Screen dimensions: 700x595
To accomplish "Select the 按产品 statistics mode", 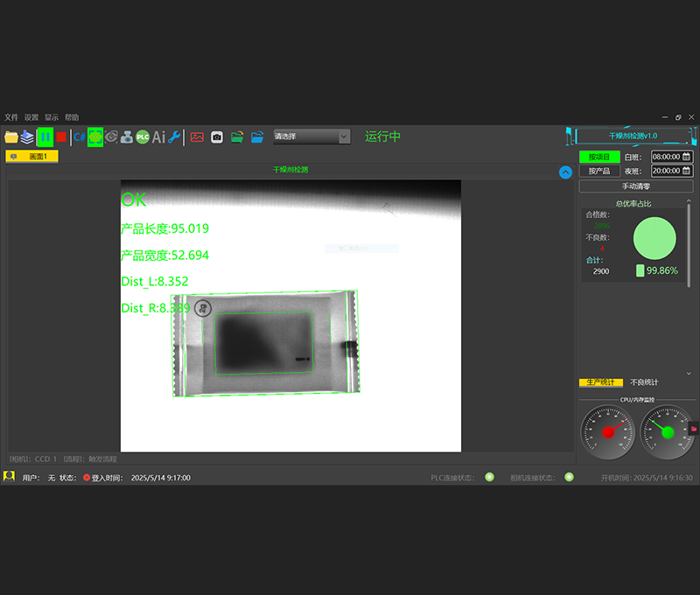I will point(599,171).
